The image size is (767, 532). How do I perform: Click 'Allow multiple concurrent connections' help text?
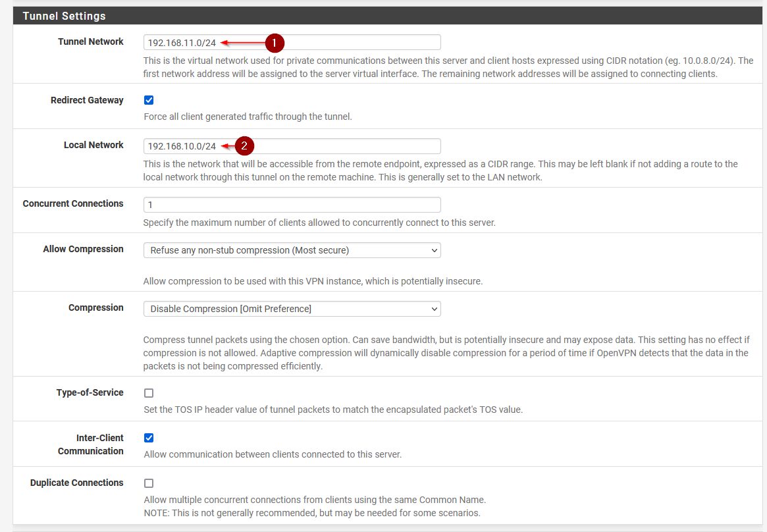[315, 500]
